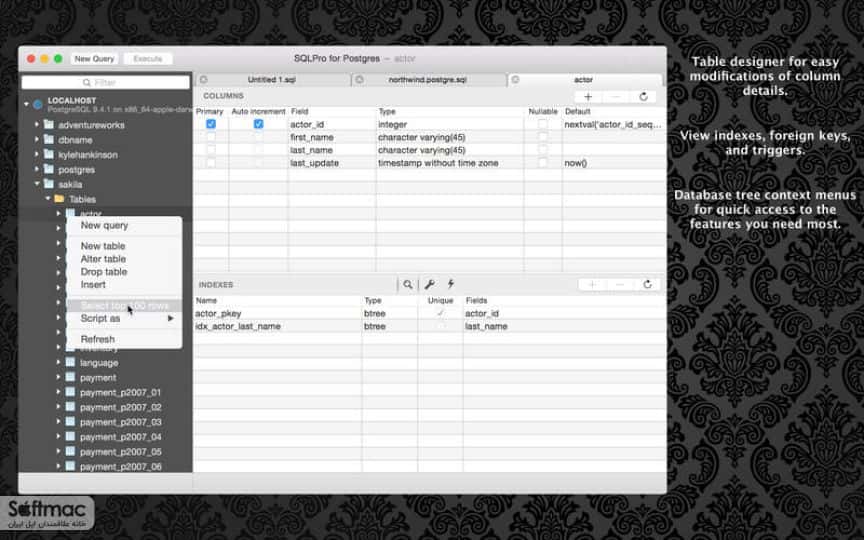Choose Insert from context menu
Viewport: 864px width, 540px height.
[x=125, y=284]
